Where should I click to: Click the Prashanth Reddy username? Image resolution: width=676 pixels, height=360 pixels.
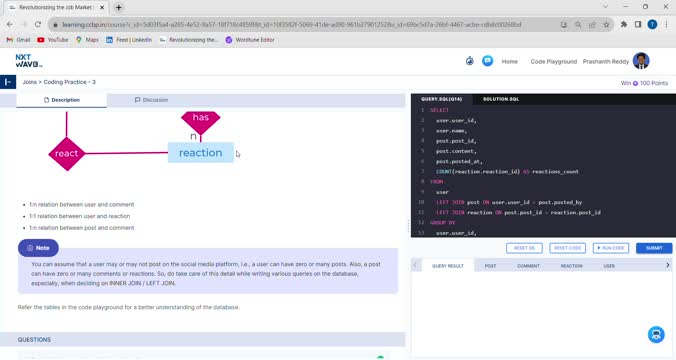605,62
